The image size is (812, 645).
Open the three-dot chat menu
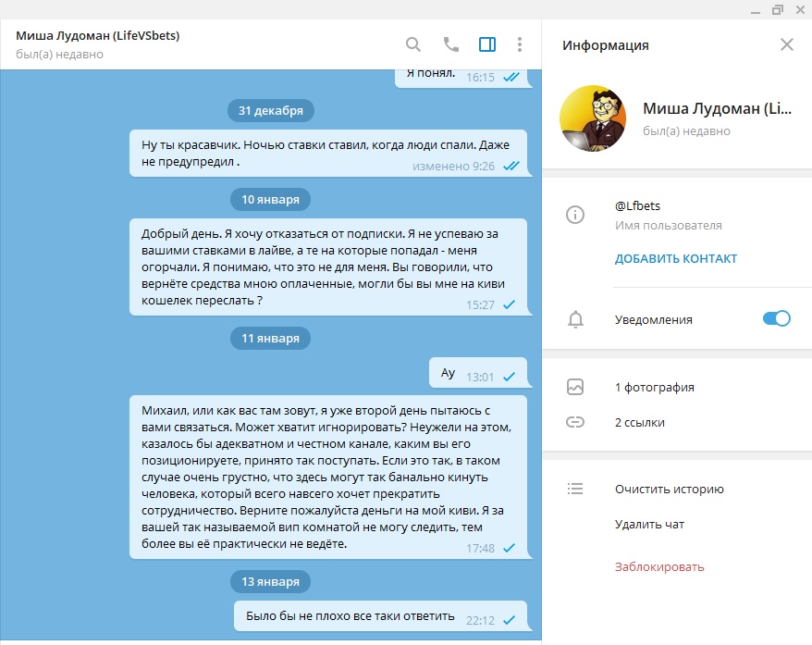coord(520,44)
